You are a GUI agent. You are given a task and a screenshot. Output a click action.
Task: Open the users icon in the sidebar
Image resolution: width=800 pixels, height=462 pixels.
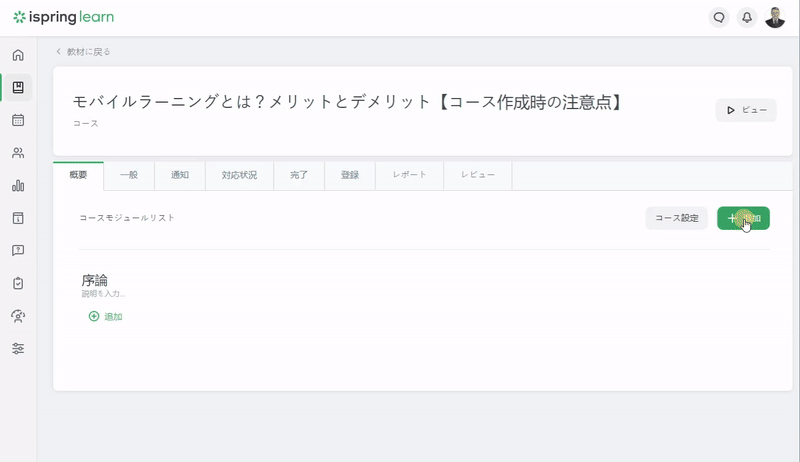coord(18,152)
